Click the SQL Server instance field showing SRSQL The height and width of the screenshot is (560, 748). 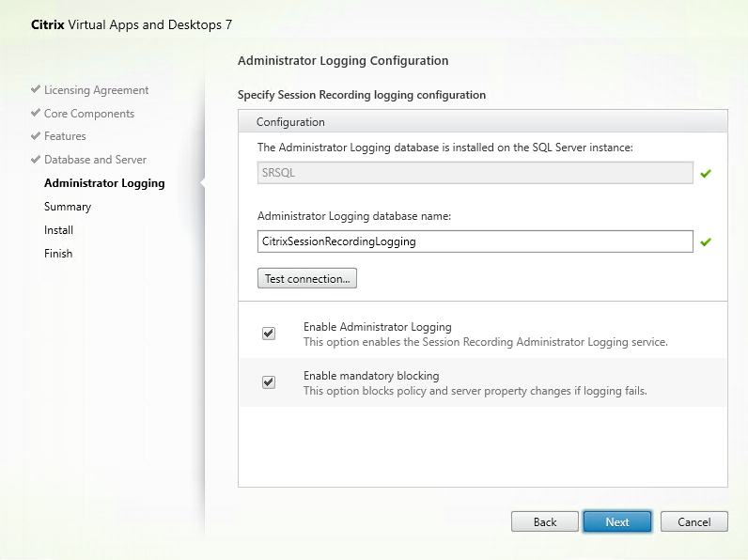pos(475,173)
